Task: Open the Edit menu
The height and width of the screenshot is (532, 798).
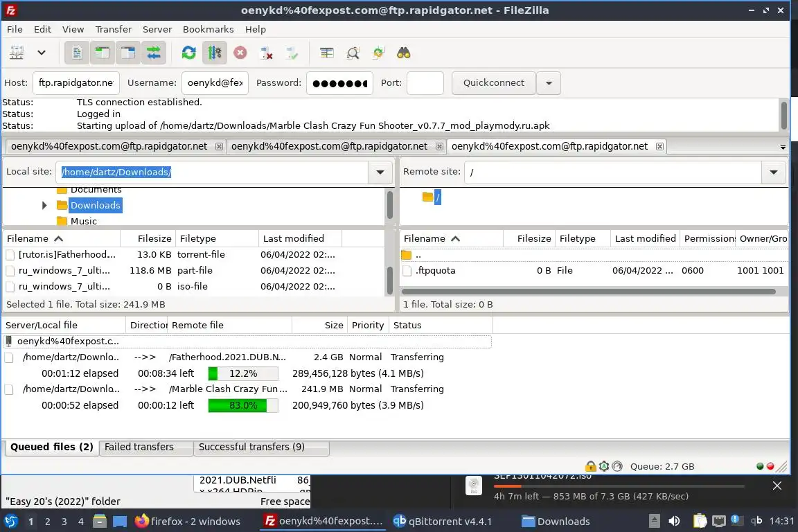Action: tap(42, 30)
